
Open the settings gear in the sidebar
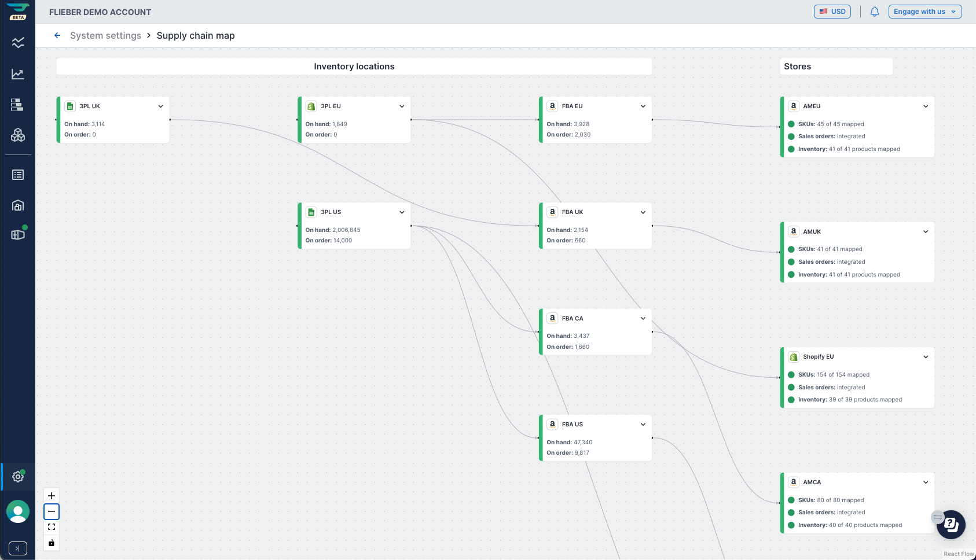[x=17, y=477]
